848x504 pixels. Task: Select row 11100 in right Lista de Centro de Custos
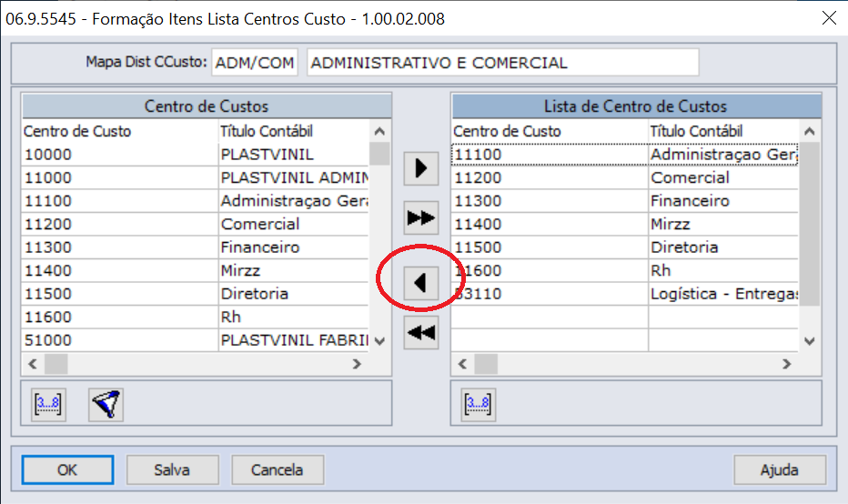[625, 155]
